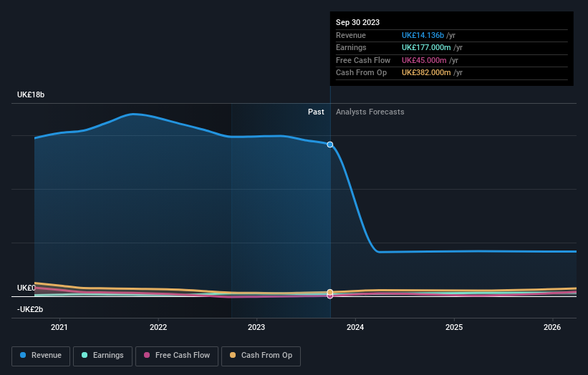Click the Cash From Op label in tooltip

click(362, 73)
